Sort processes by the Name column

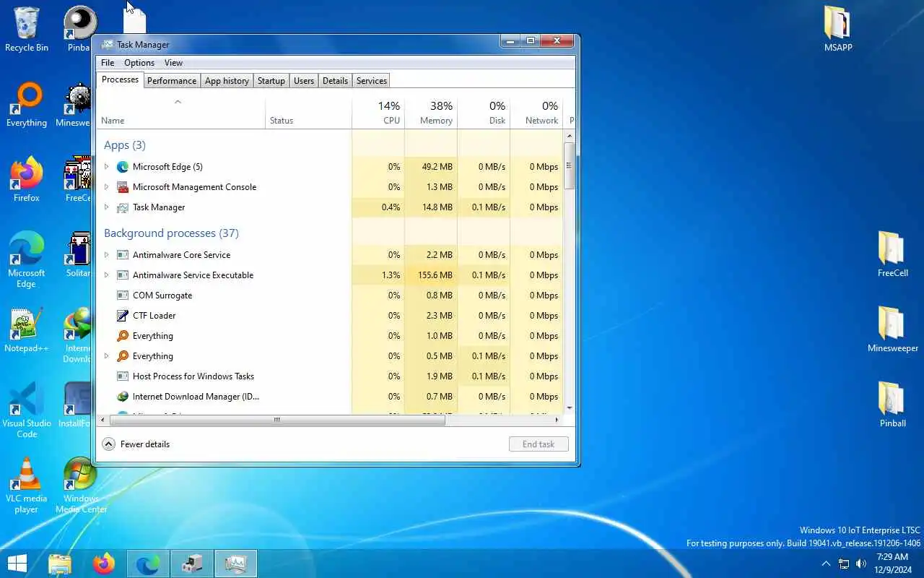click(x=181, y=113)
